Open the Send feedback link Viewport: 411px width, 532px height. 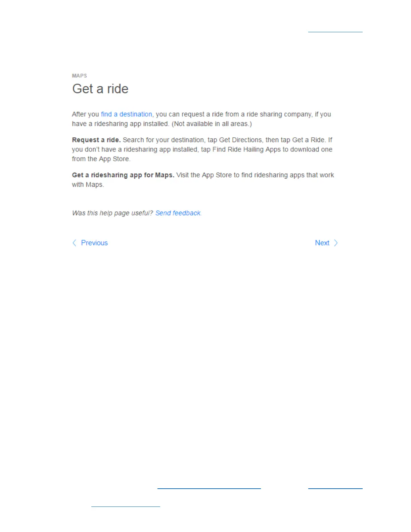(178, 213)
